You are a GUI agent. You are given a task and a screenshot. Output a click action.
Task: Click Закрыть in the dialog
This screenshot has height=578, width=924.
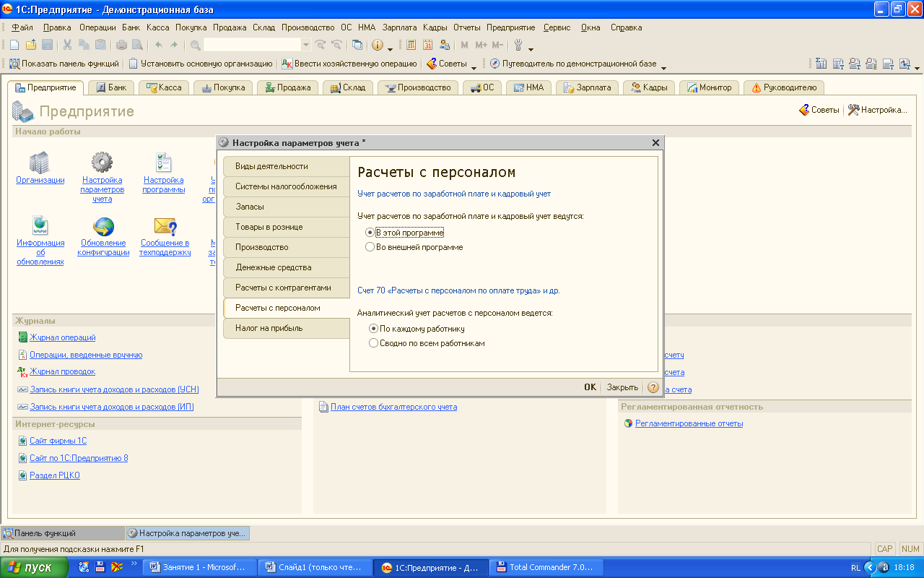622,387
